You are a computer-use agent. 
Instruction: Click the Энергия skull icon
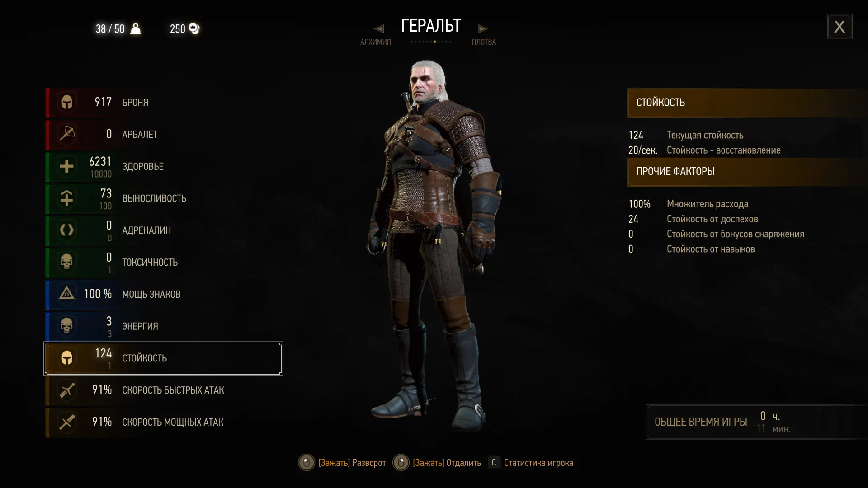(x=67, y=326)
